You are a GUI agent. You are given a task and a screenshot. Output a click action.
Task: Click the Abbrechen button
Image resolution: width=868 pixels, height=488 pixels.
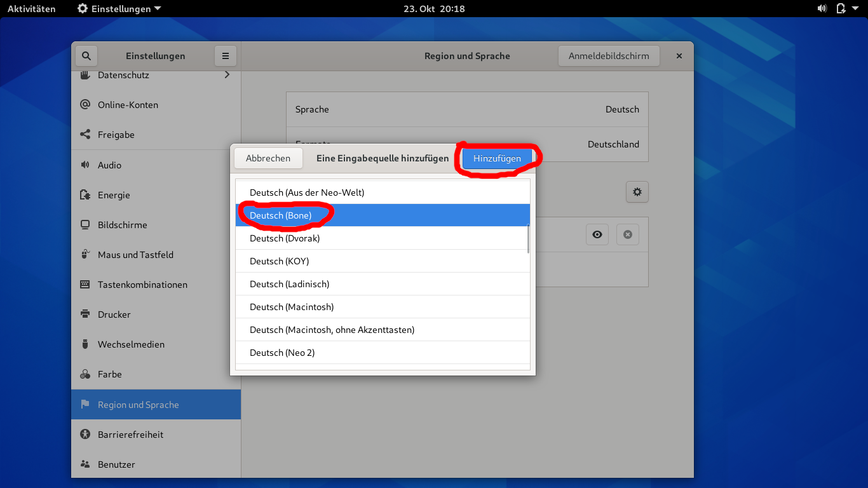268,158
